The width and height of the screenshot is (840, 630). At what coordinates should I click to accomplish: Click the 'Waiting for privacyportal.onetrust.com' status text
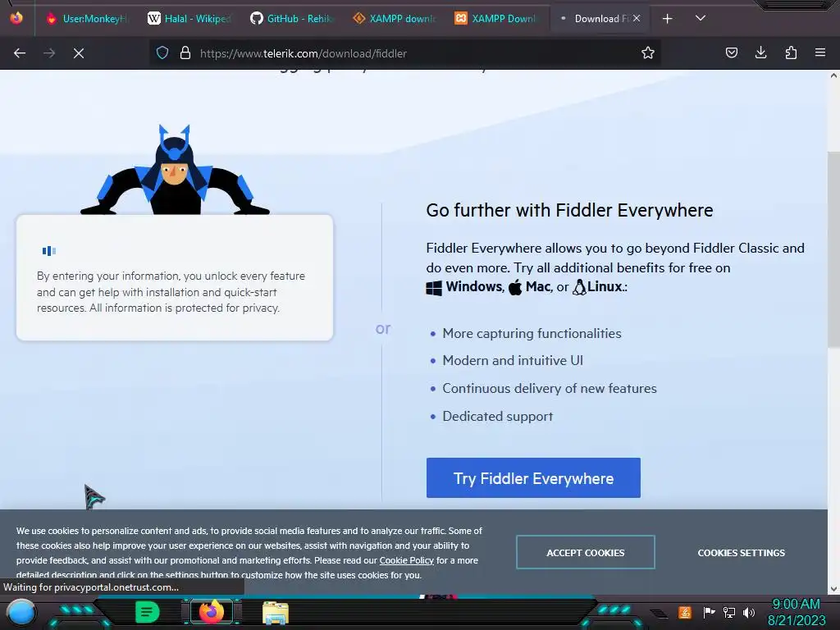(91, 587)
